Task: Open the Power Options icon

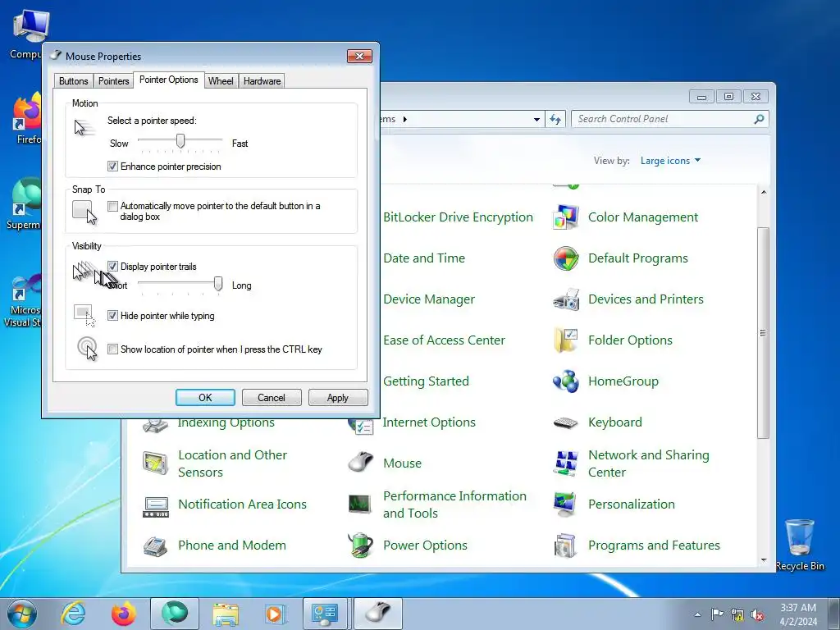Action: pyautogui.click(x=361, y=546)
